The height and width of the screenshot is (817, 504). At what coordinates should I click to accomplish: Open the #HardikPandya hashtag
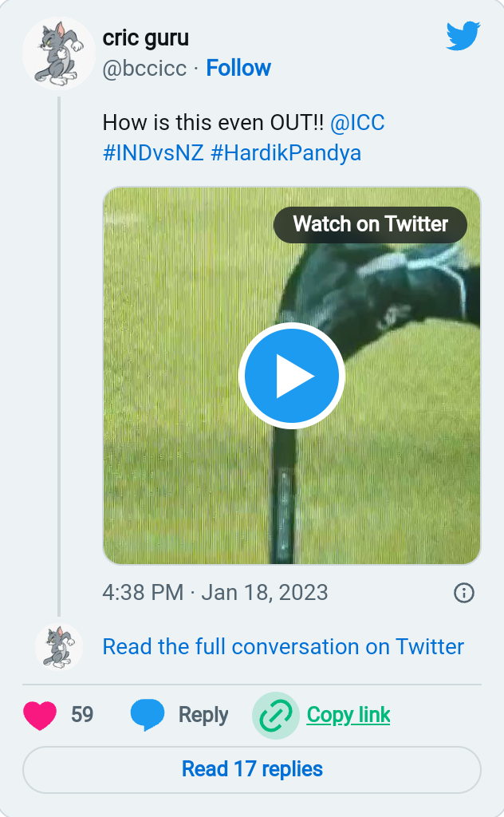285,152
